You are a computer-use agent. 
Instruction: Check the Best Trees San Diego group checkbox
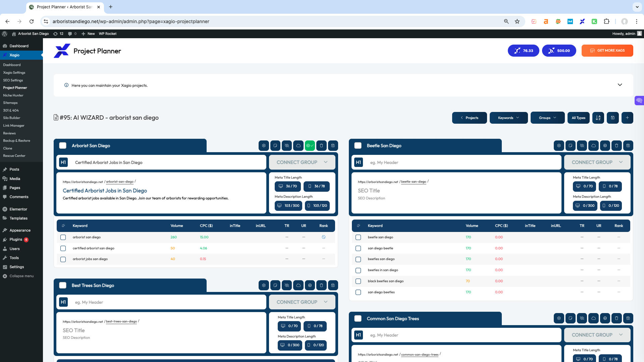[63, 285]
